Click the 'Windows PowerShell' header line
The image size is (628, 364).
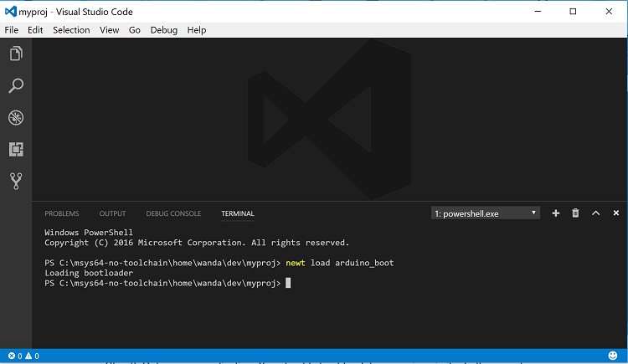click(89, 233)
